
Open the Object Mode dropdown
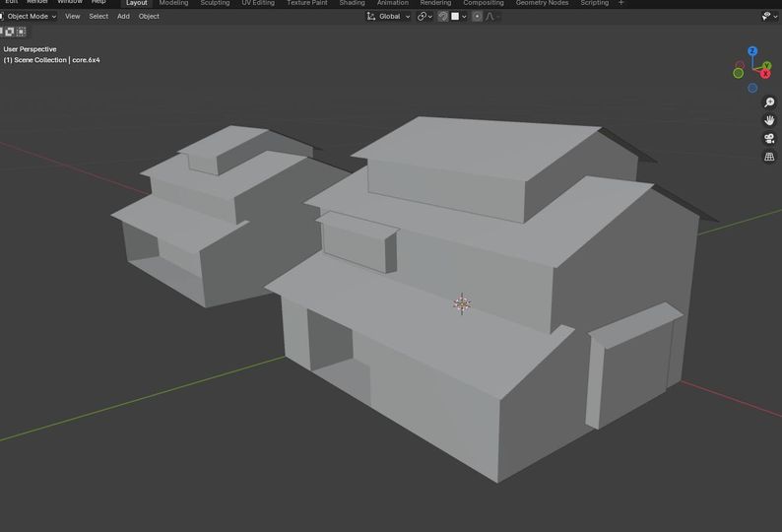click(30, 17)
